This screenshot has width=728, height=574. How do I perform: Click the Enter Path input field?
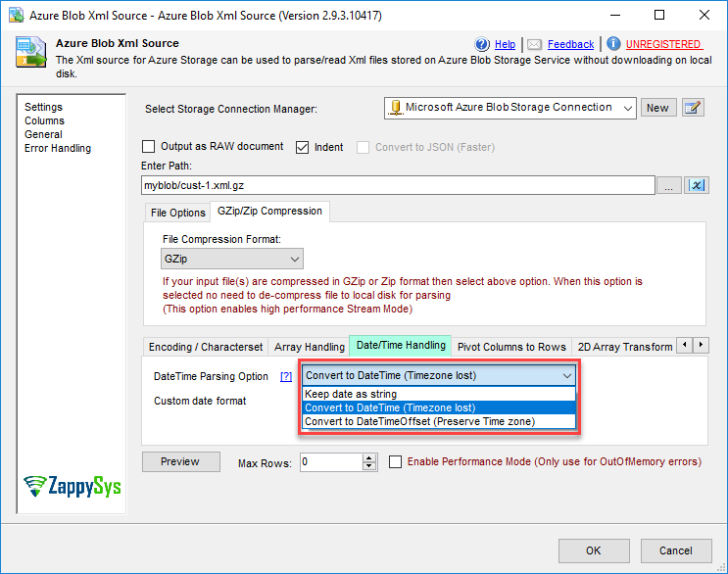point(398,185)
